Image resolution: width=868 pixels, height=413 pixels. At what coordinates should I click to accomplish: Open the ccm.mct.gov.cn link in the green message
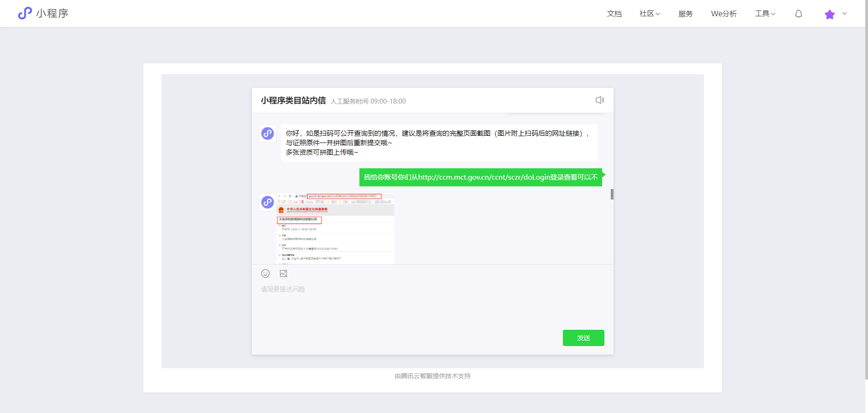coord(484,177)
